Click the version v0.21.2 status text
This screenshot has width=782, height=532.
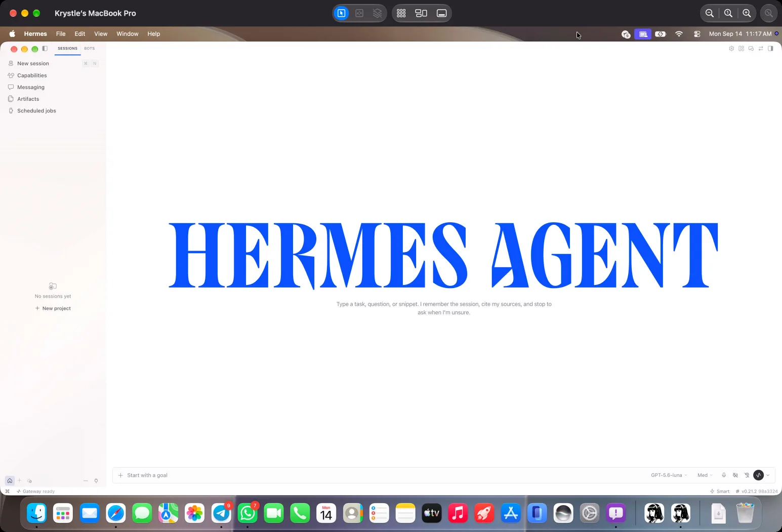(x=756, y=492)
